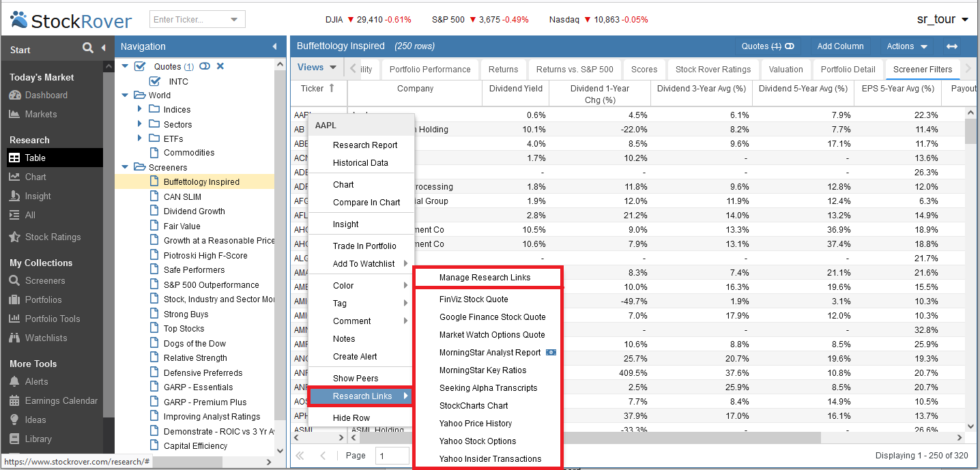
Task: Switch to the Portfolio Performance tab
Action: click(x=430, y=69)
